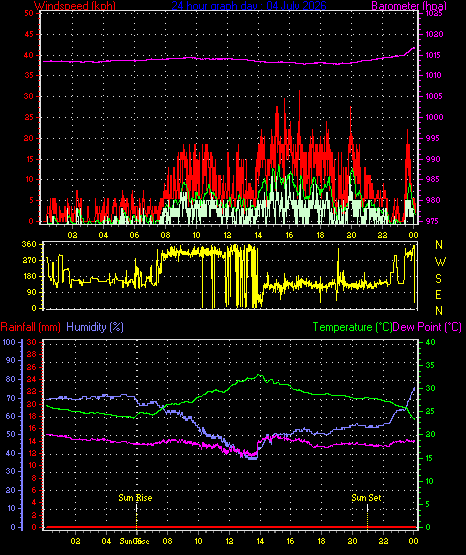Click the 18 hour label under the temperature graph

click(x=322, y=541)
